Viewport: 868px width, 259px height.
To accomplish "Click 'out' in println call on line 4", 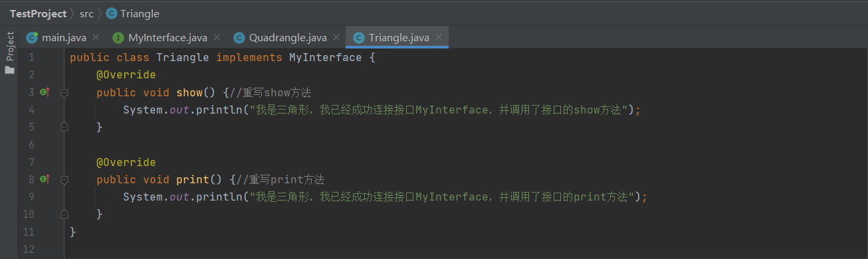I will 179,110.
